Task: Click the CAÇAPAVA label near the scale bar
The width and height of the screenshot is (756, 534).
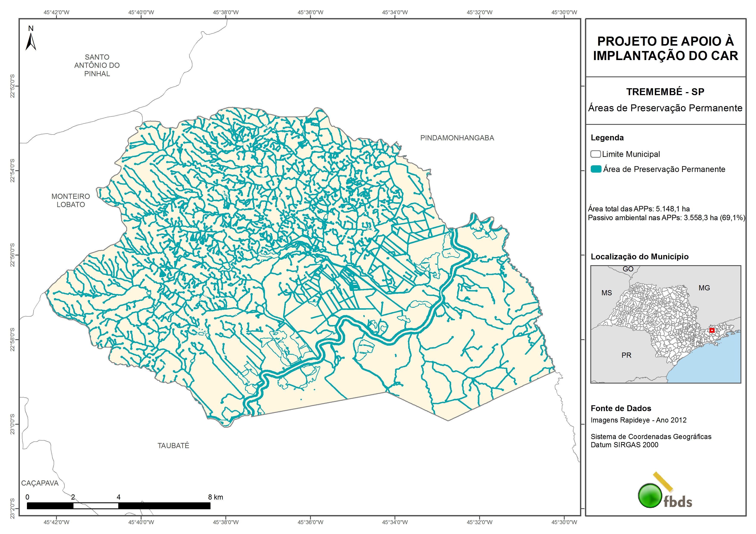Action: 40,483
